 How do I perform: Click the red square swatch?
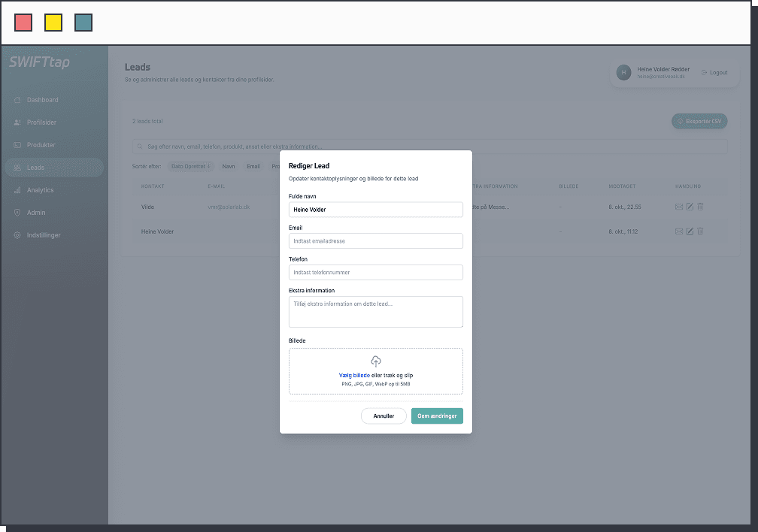coord(23,23)
